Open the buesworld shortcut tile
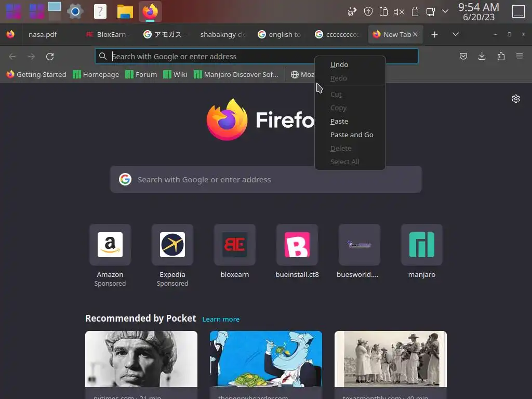This screenshot has height=399, width=532. (360, 245)
